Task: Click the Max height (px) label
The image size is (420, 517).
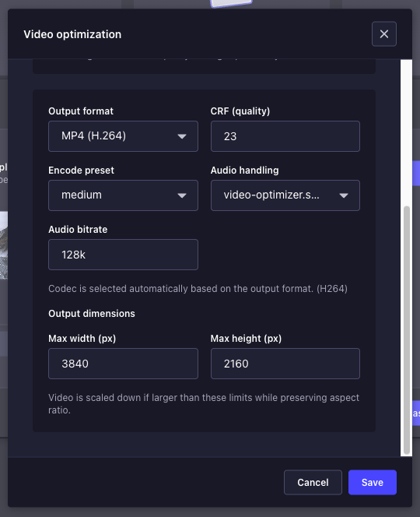Action: click(246, 339)
